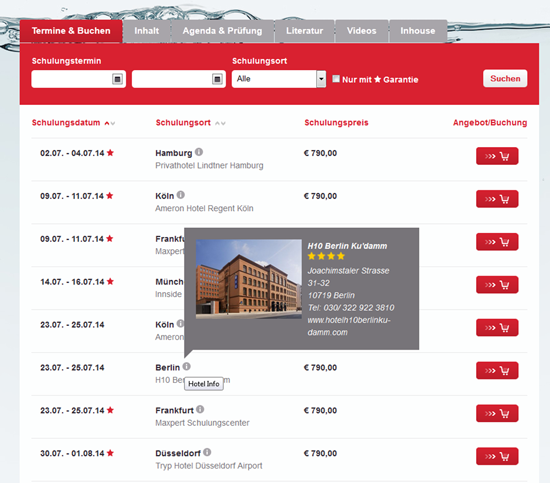
Task: Book the 14.07. - 16.07.14 course cart button
Action: [x=497, y=285]
